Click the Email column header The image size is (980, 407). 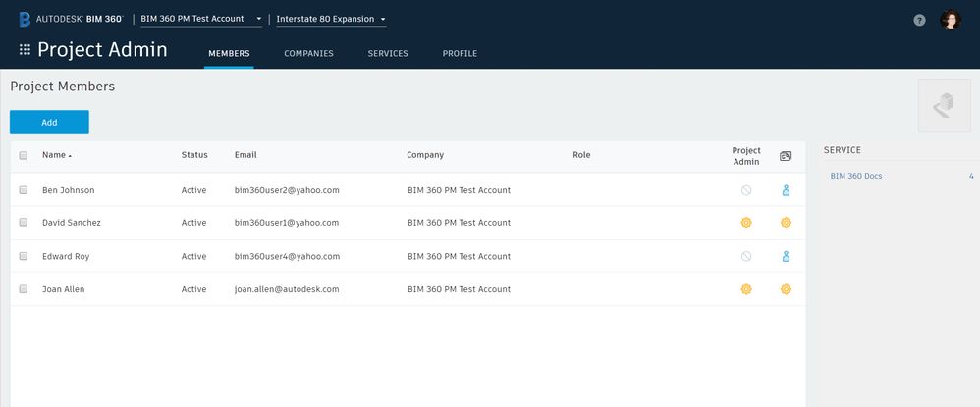[245, 155]
